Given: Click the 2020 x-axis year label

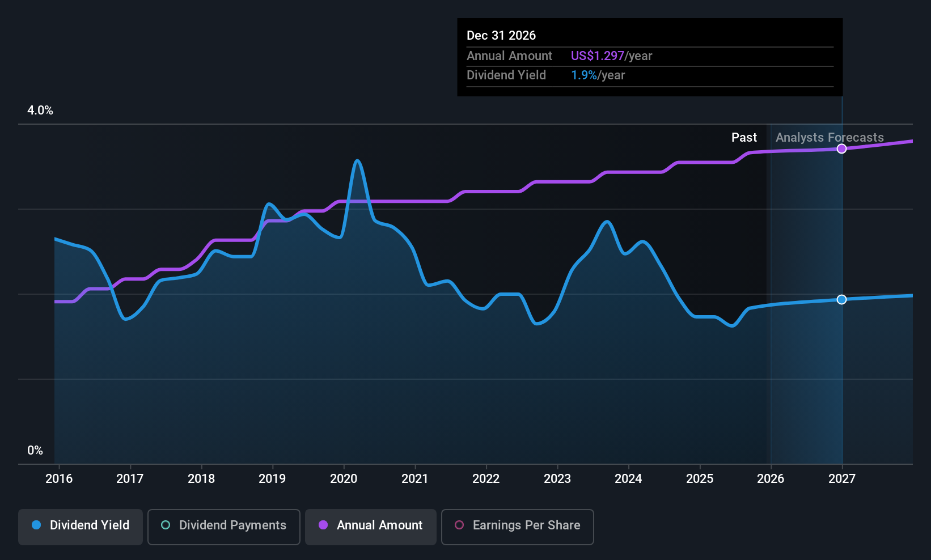Looking at the screenshot, I should click(344, 479).
